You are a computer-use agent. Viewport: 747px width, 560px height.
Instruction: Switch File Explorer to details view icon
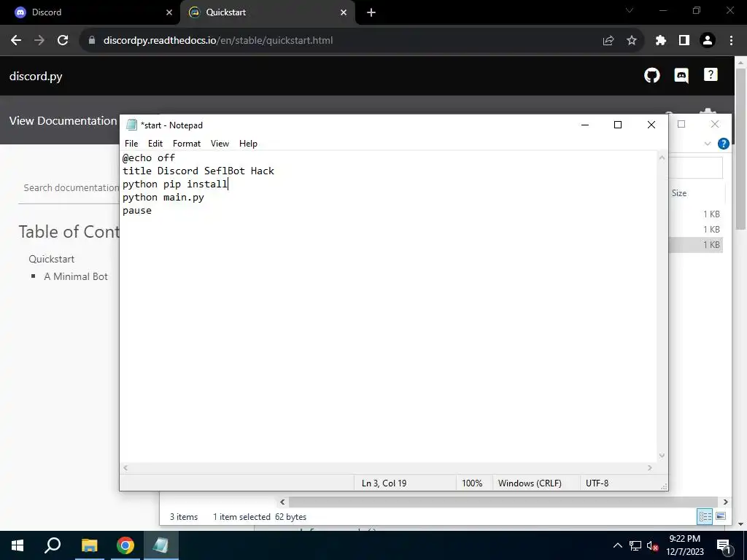705,517
